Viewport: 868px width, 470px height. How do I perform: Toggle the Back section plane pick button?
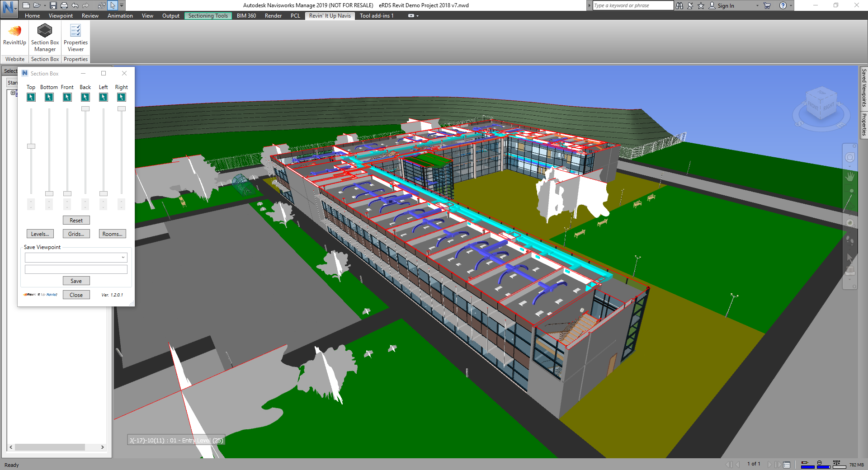pos(85,97)
